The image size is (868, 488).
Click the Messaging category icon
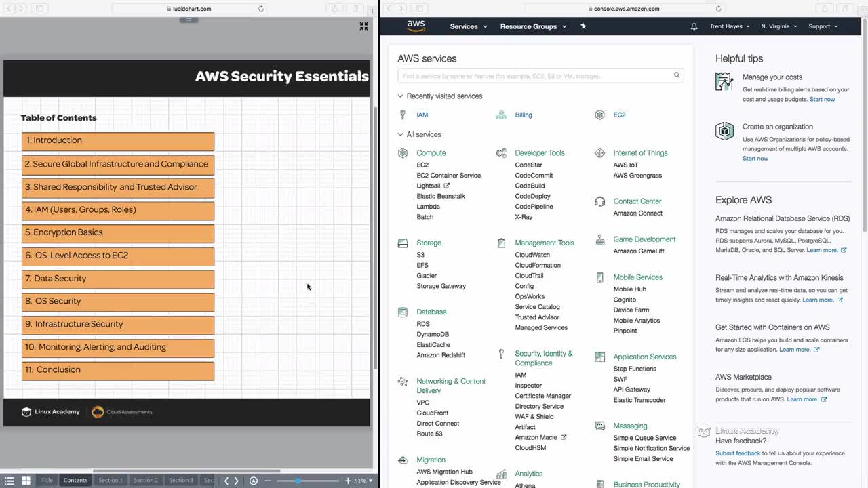pyautogui.click(x=599, y=426)
